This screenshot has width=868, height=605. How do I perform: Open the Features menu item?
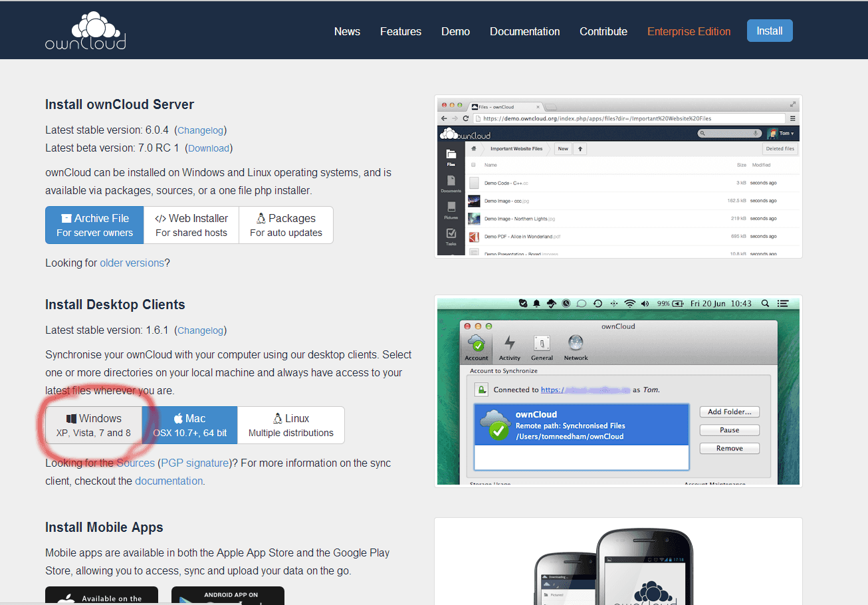(401, 31)
